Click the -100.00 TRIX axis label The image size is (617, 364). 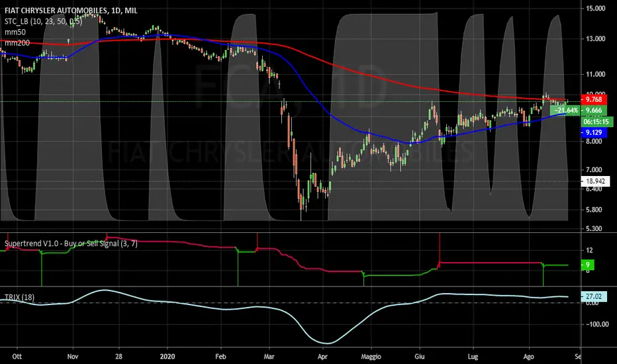tap(597, 324)
